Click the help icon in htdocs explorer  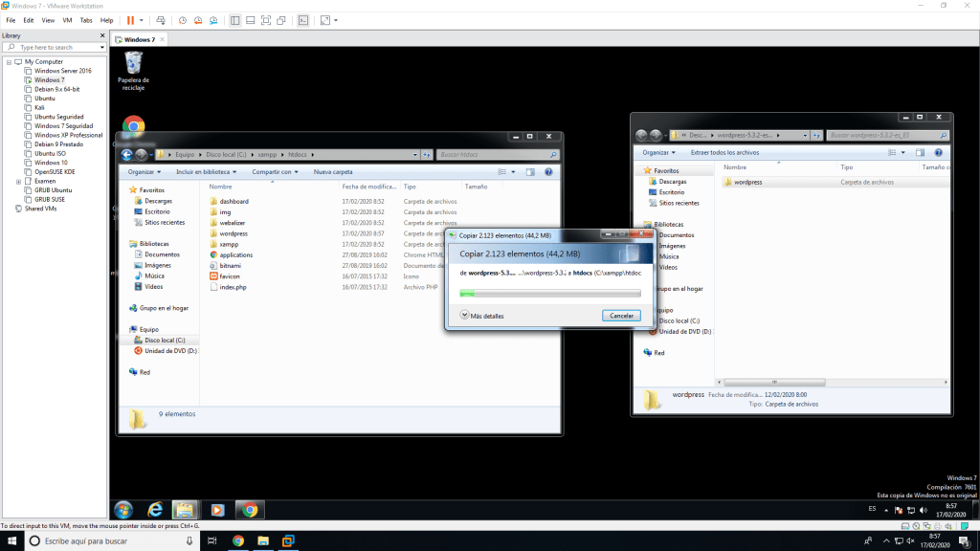pyautogui.click(x=548, y=172)
